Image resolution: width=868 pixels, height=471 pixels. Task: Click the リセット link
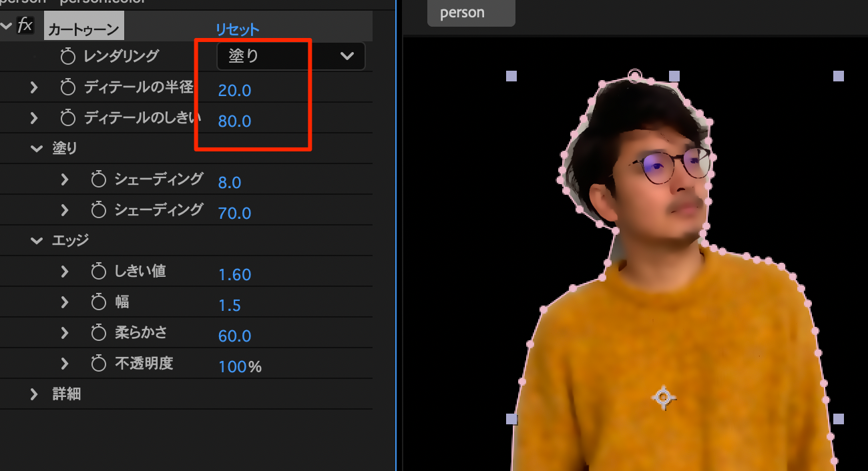click(237, 29)
